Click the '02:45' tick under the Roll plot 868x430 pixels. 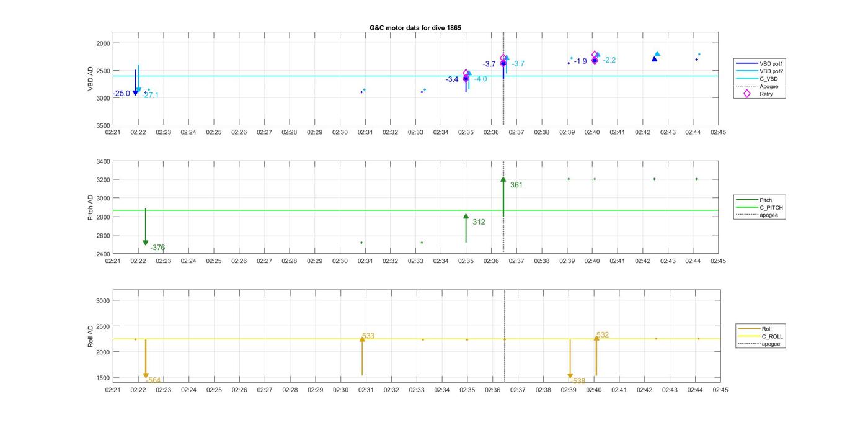coord(720,390)
